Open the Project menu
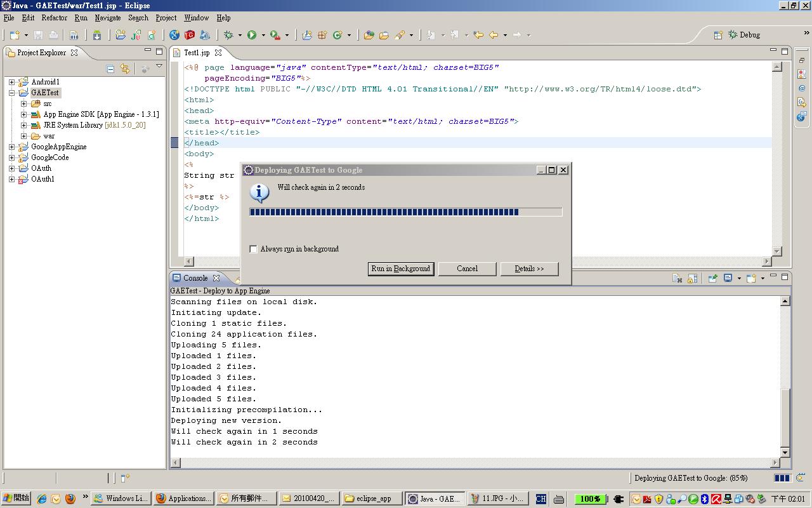 click(x=166, y=18)
